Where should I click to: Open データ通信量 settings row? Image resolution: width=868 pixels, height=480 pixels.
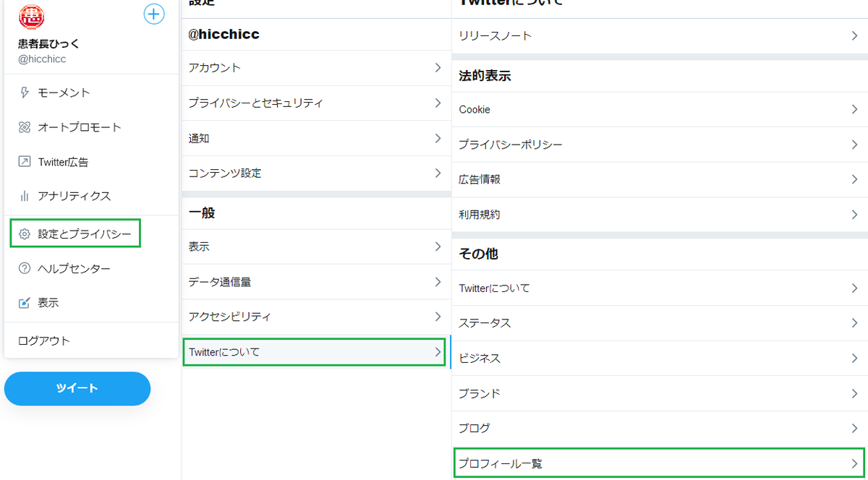click(x=316, y=282)
